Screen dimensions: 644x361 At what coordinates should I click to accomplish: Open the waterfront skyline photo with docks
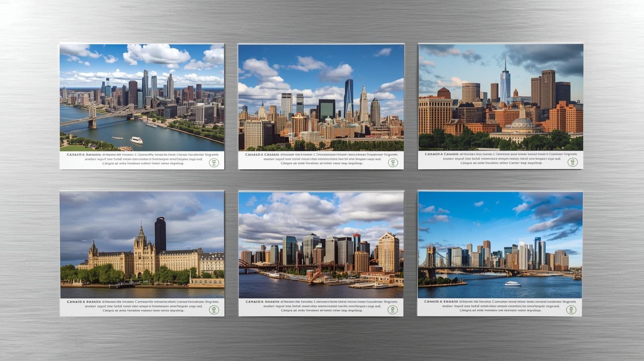coord(321,245)
